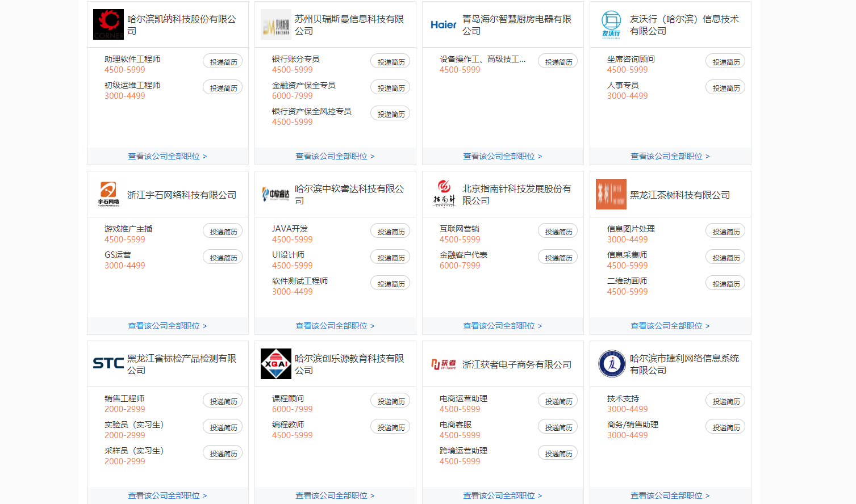This screenshot has width=856, height=504.
Task: Open the 课程顾问 job title
Action: coord(288,398)
